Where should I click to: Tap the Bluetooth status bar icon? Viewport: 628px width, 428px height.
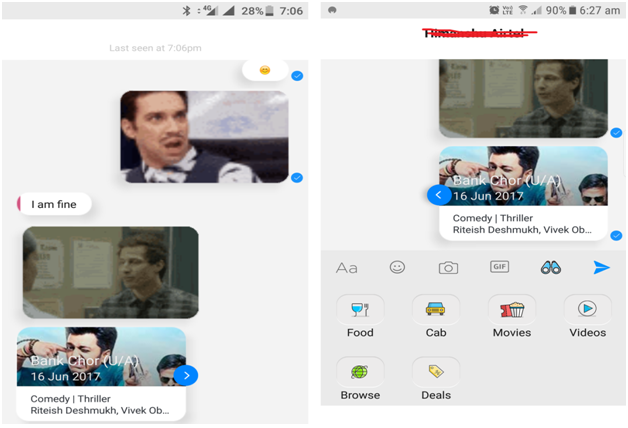(x=187, y=11)
